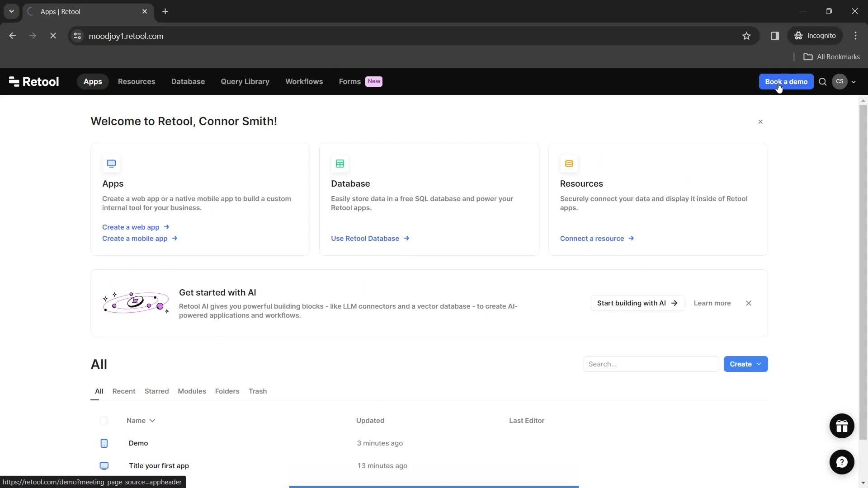868x488 pixels.
Task: Click the Retool logo icon
Action: coord(13,81)
